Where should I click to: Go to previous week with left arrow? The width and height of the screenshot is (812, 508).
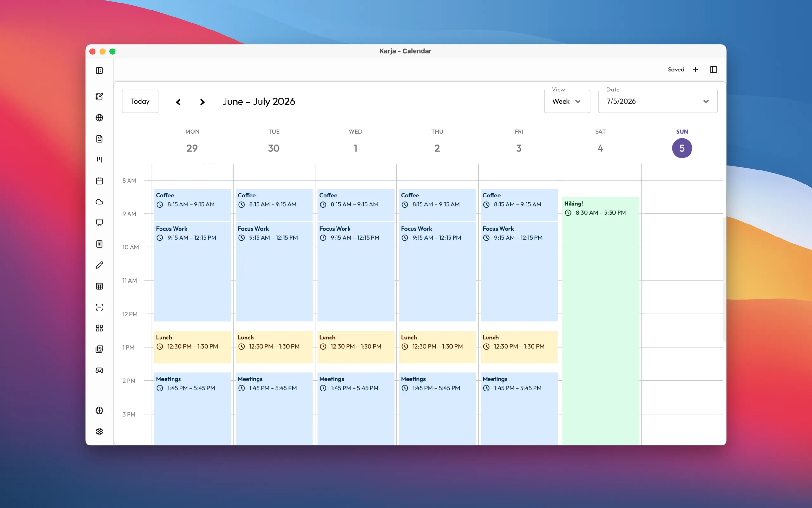pyautogui.click(x=178, y=102)
